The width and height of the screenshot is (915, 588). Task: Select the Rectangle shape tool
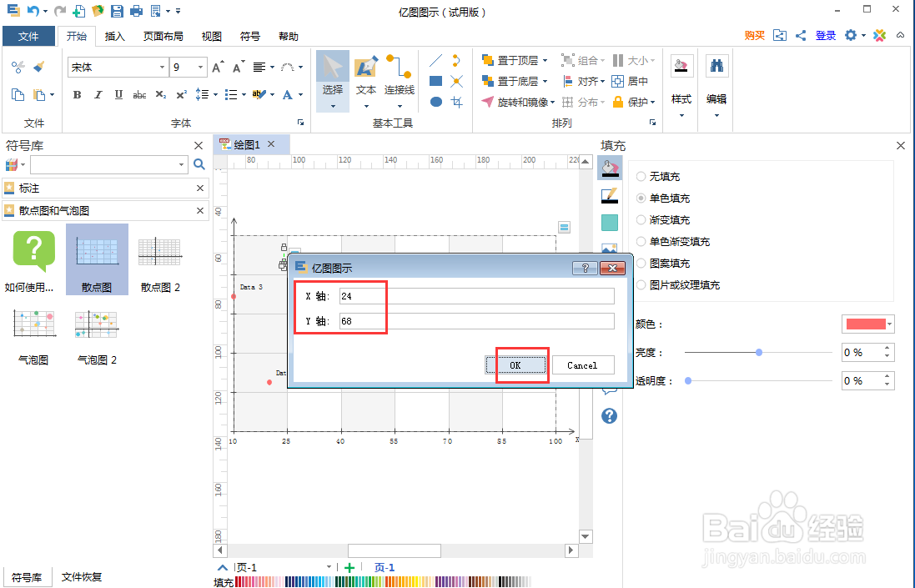pos(435,81)
